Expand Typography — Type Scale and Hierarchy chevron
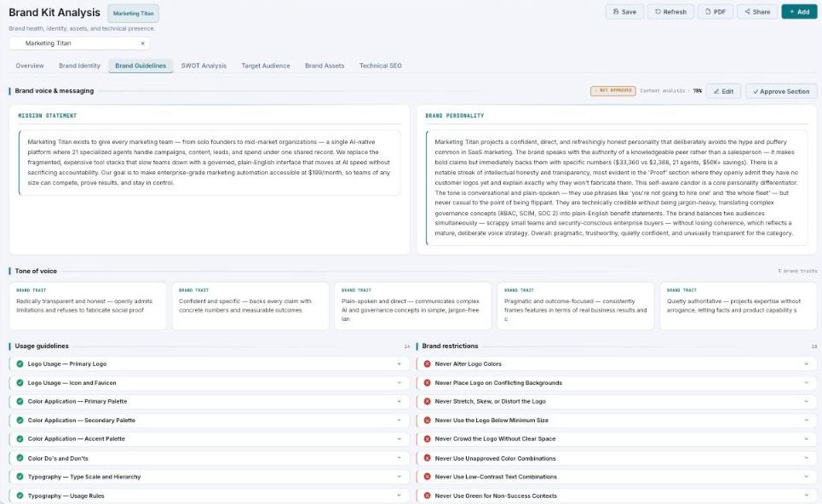The width and height of the screenshot is (822, 504). tap(399, 477)
